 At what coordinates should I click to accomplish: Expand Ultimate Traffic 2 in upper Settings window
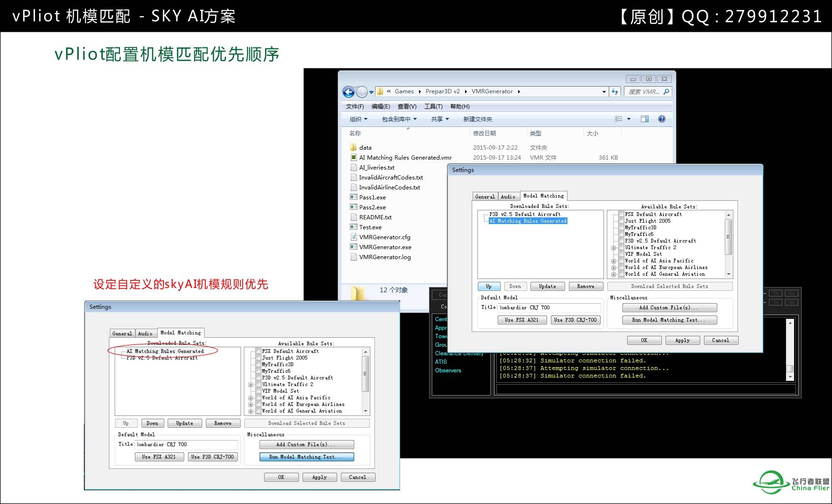pos(613,248)
